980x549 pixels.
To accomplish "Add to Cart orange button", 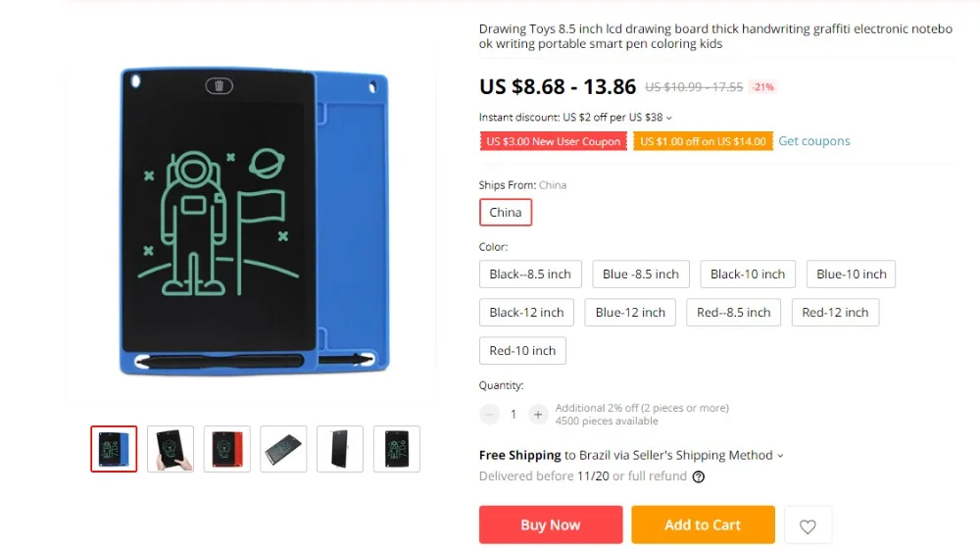I will point(703,524).
